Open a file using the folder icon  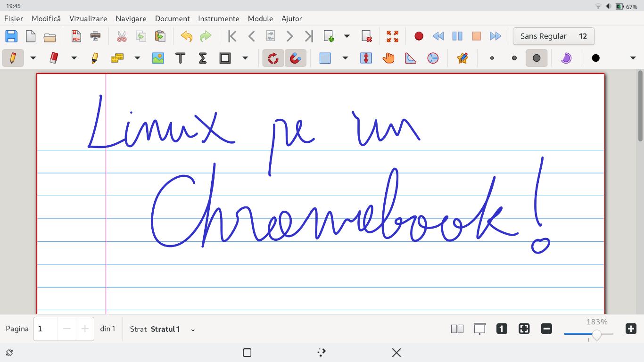(50, 36)
